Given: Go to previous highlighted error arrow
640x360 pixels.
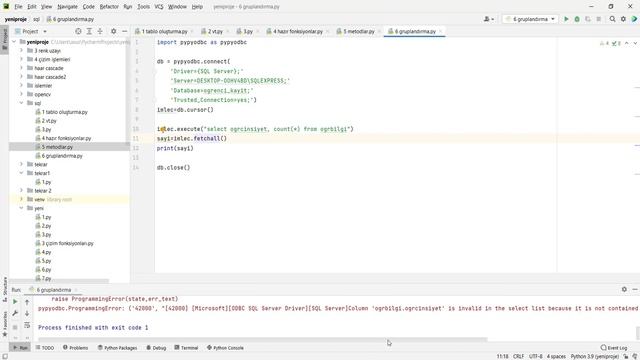Looking at the screenshot, I should pyautogui.click(x=627, y=43).
